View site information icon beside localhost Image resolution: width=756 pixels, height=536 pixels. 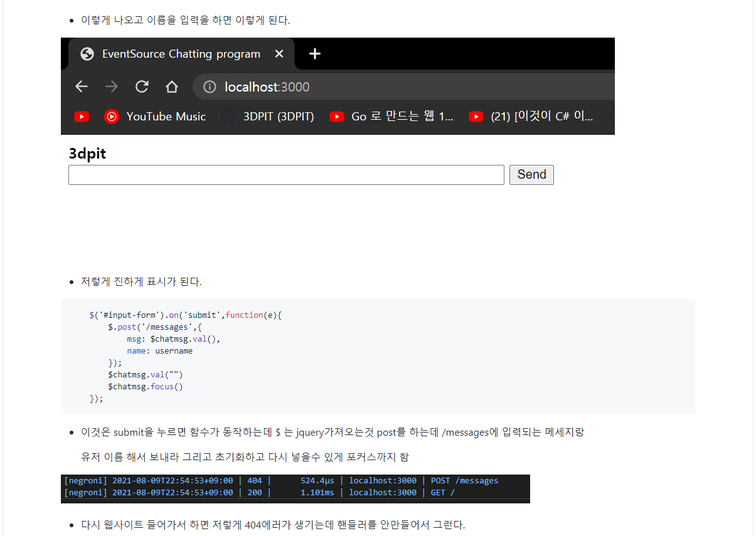pyautogui.click(x=210, y=87)
